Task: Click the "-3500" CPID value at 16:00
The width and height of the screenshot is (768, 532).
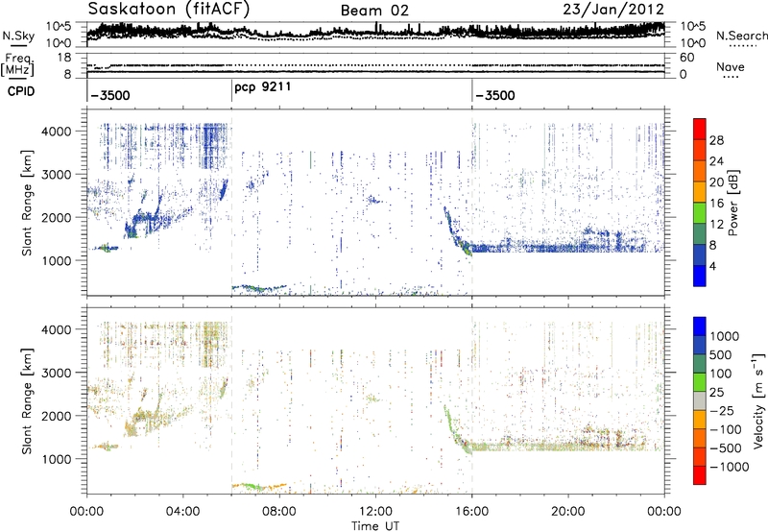Action: click(x=495, y=95)
